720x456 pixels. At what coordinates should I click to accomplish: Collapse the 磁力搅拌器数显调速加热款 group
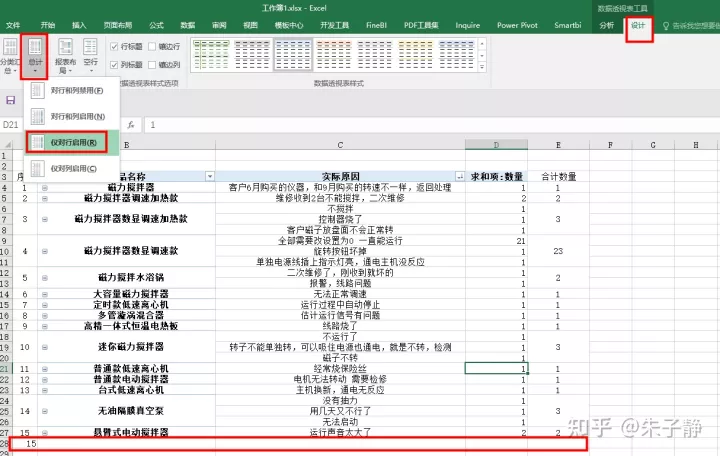45,220
